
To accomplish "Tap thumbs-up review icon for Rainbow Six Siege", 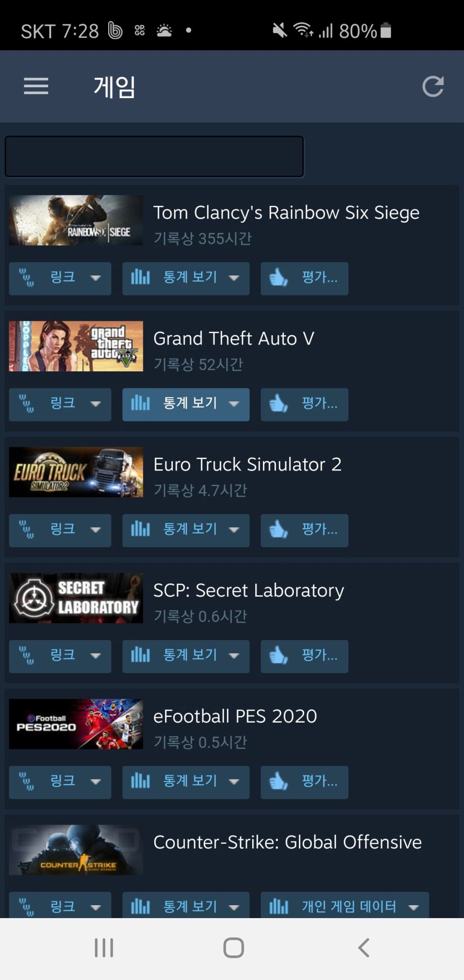I will click(x=279, y=277).
